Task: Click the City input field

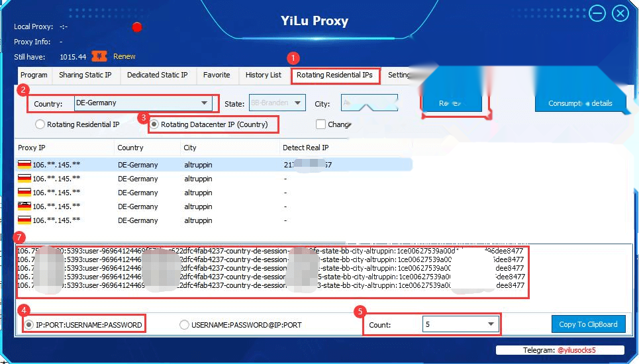Action: coord(369,103)
